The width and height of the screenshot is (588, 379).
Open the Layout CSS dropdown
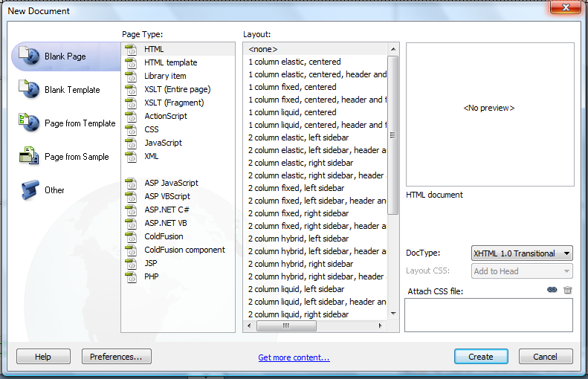pos(522,271)
